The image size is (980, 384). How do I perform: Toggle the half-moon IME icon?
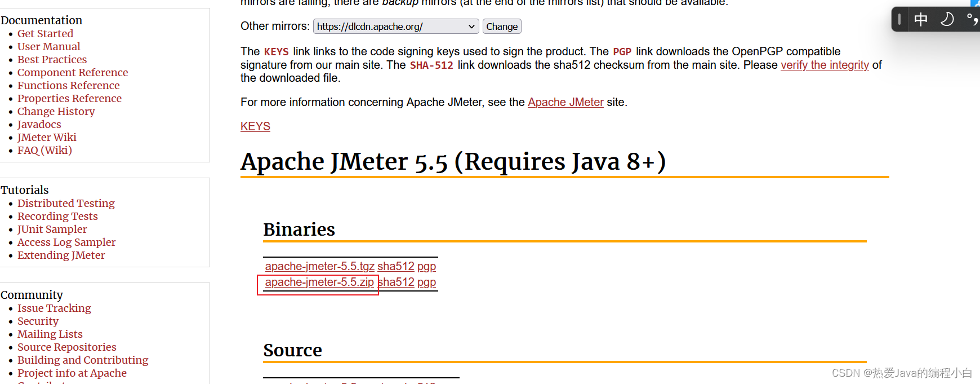(x=947, y=20)
